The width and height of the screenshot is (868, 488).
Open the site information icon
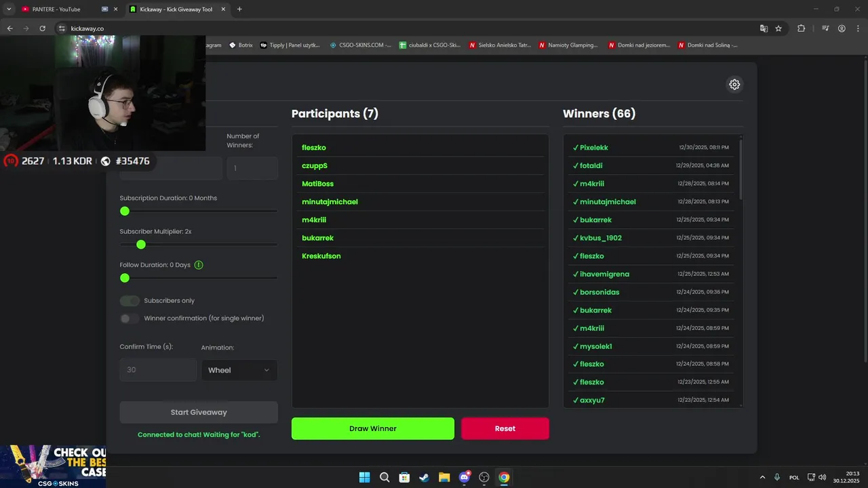click(x=61, y=28)
